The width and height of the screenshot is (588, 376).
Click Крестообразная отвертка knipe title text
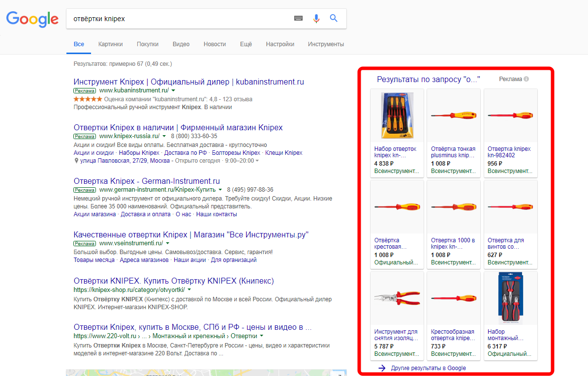coord(453,335)
